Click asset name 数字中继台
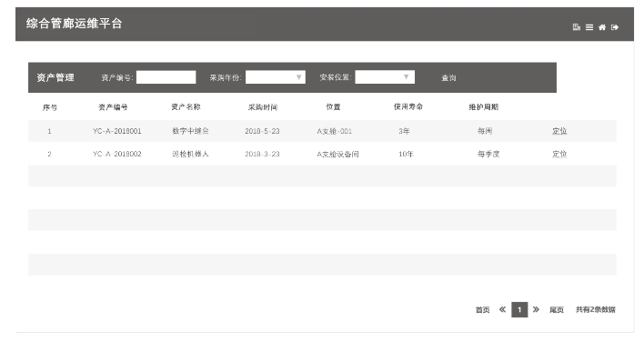The width and height of the screenshot is (644, 353). click(190, 131)
